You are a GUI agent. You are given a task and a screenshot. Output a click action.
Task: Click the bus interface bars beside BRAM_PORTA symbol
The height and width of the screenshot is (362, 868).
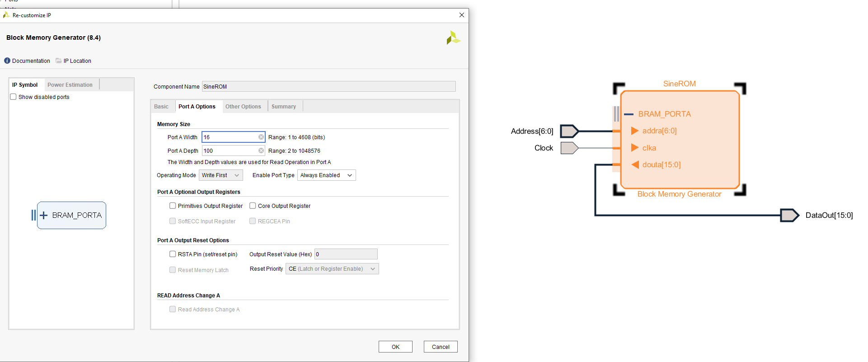point(33,215)
